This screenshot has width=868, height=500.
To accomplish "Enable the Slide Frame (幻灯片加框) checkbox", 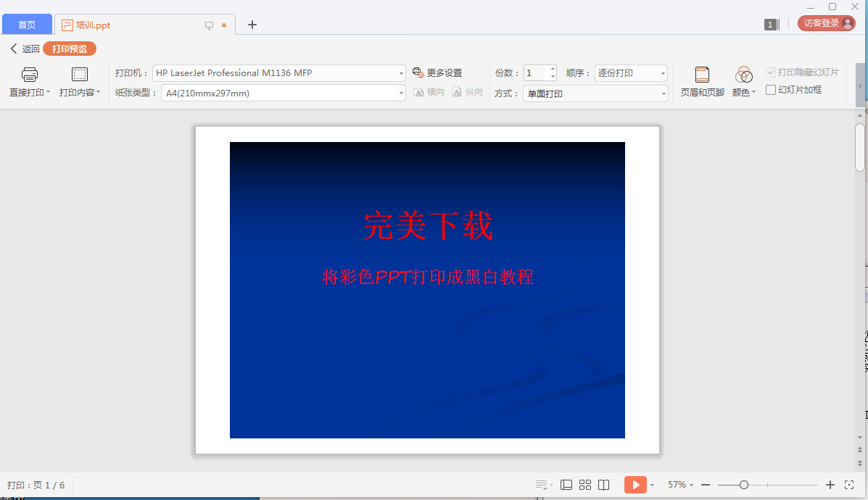I will tap(771, 90).
